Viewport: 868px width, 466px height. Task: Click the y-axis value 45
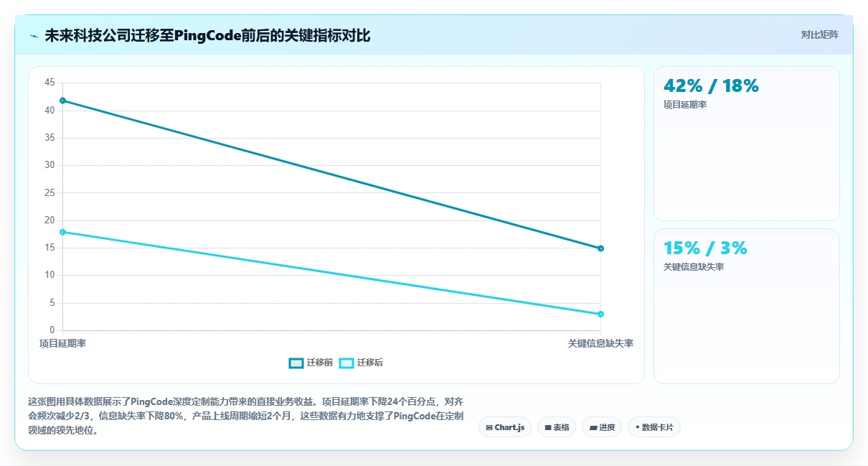(x=49, y=83)
